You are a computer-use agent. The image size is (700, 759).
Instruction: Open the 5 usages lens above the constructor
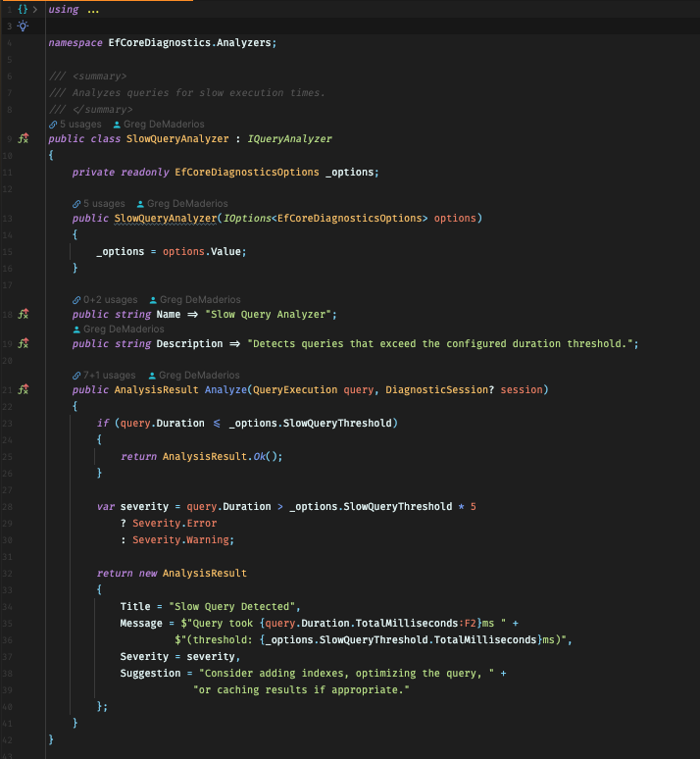pyautogui.click(x=99, y=204)
